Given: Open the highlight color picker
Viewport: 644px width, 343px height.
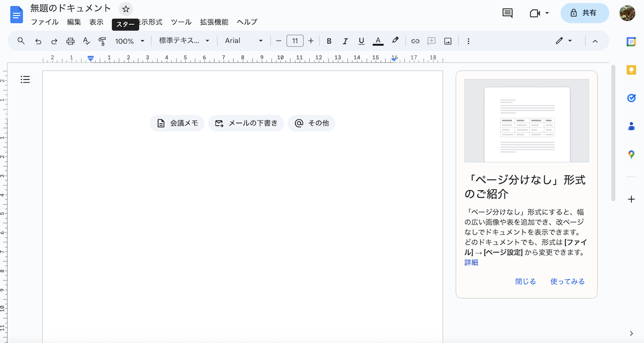Looking at the screenshot, I should coord(395,41).
